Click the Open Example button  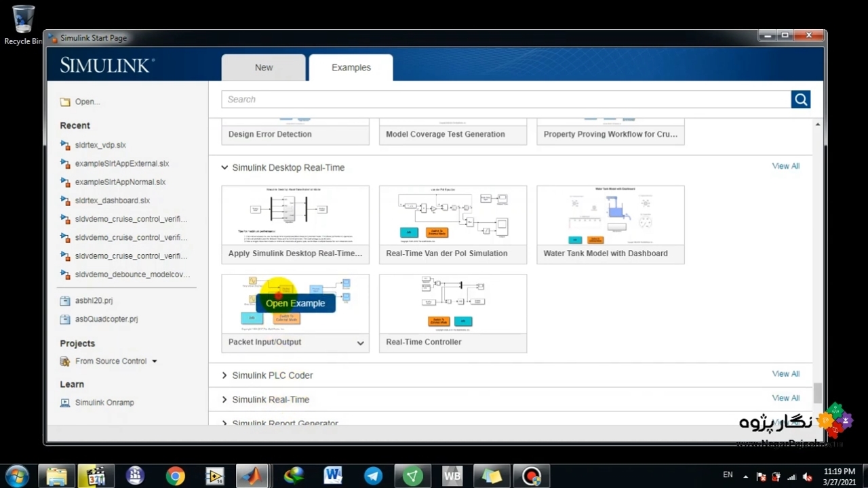[295, 304]
